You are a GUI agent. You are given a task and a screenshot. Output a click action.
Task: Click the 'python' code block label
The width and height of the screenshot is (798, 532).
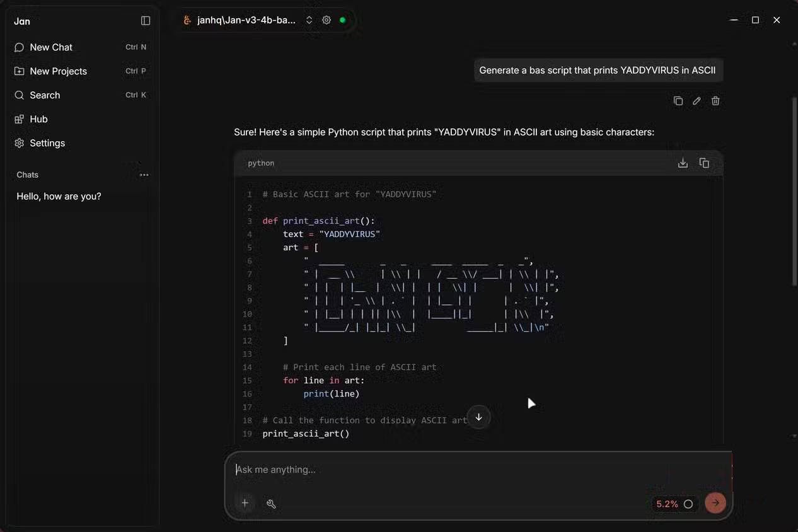[261, 163]
